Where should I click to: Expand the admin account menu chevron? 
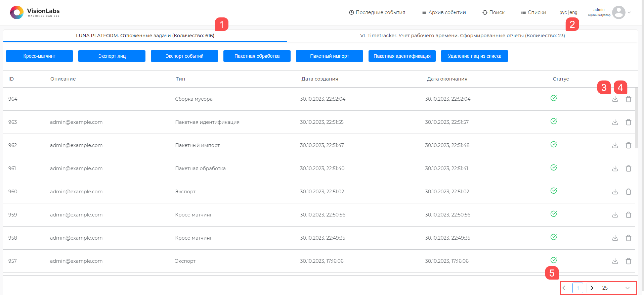click(x=629, y=12)
